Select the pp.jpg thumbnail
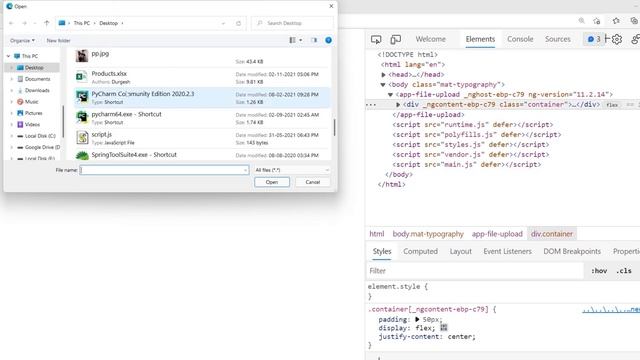This screenshot has height=360, width=640. tap(82, 56)
